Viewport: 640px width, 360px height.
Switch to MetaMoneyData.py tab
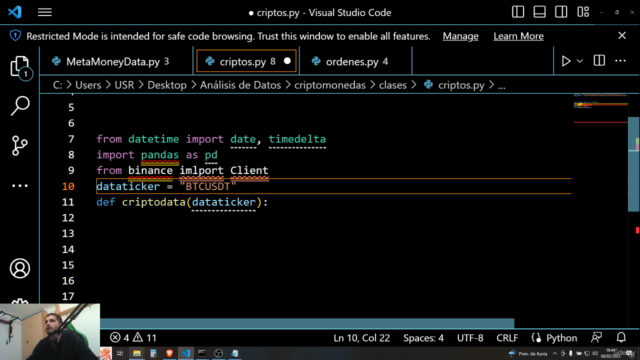point(116,62)
